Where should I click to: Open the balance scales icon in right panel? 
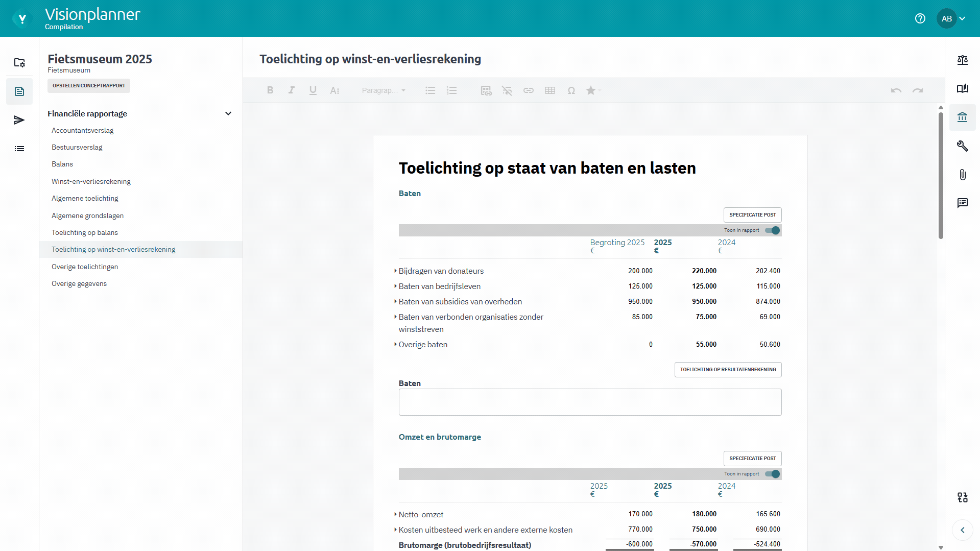(963, 60)
